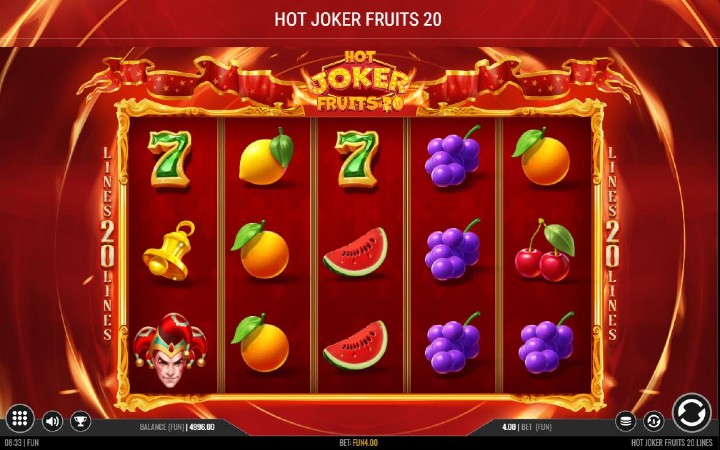The width and height of the screenshot is (720, 450).
Task: Toggle the autoplay button
Action: [x=653, y=421]
